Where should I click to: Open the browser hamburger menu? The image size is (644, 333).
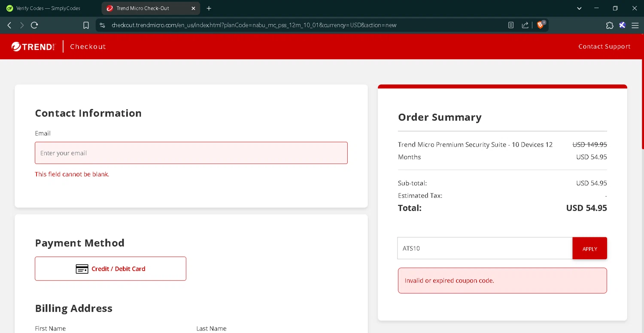(x=635, y=25)
